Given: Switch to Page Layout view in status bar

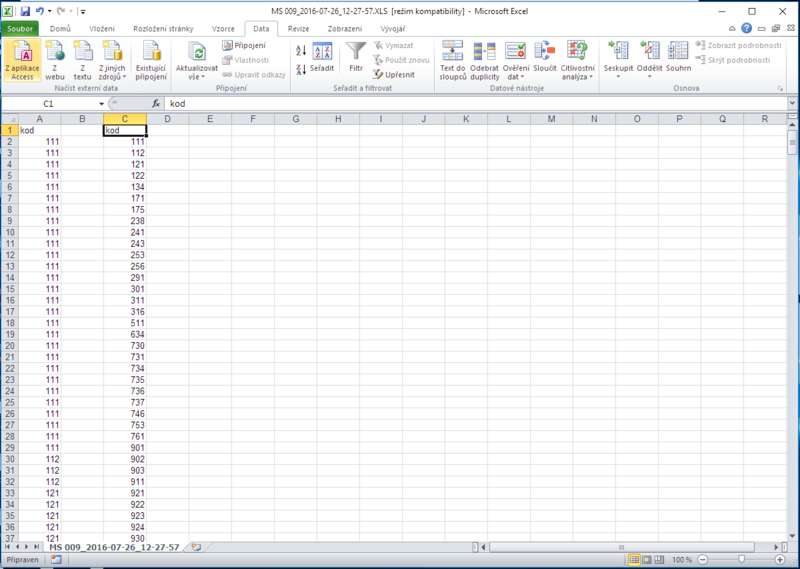Looking at the screenshot, I should coord(646,560).
